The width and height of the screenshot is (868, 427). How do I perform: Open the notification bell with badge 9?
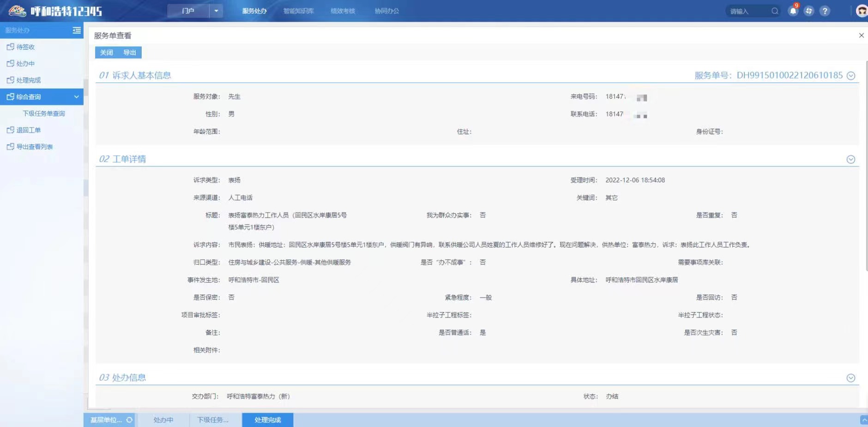[x=793, y=11]
